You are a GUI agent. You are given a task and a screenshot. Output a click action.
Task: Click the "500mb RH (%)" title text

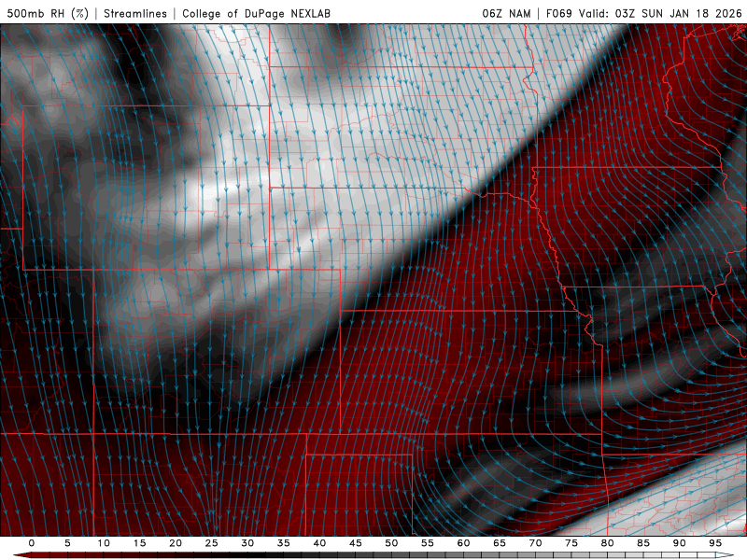click(48, 13)
